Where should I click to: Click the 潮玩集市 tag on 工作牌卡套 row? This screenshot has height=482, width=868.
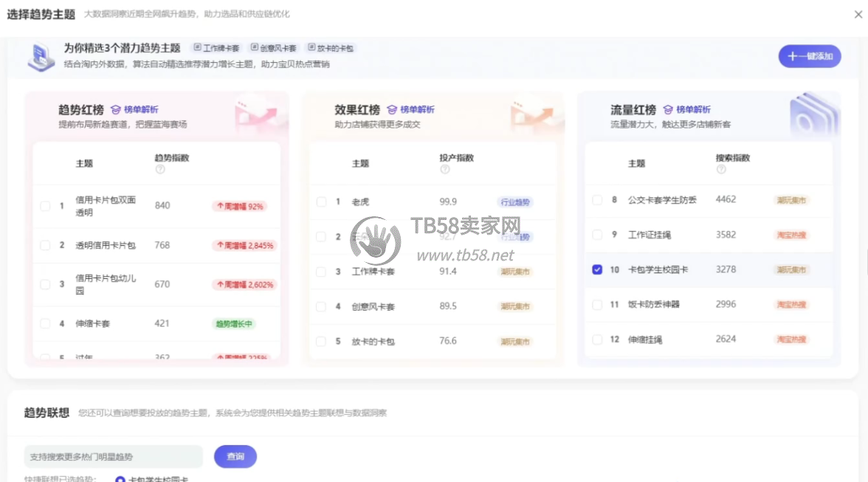pos(515,272)
